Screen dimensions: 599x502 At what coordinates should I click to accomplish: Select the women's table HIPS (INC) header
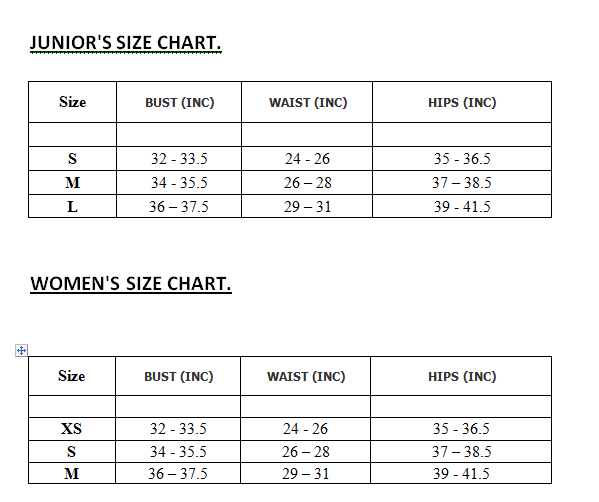coord(462,377)
